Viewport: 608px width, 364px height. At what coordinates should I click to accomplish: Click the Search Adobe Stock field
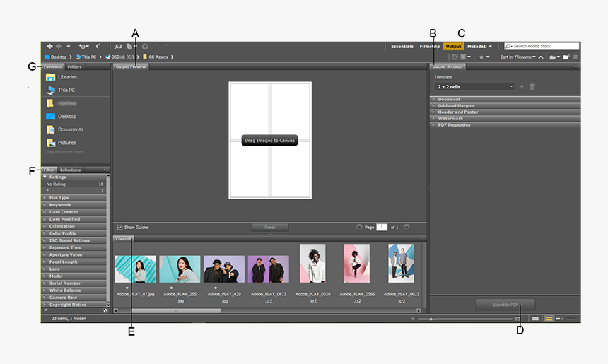click(542, 46)
